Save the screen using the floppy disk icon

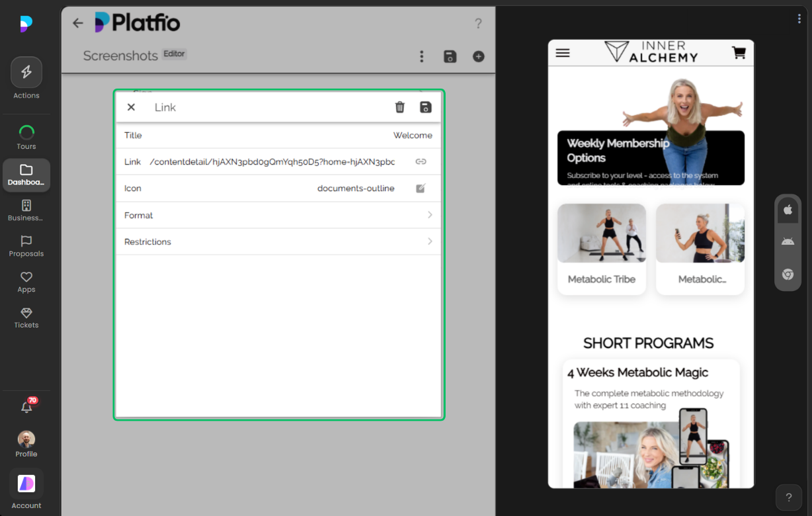(x=450, y=56)
